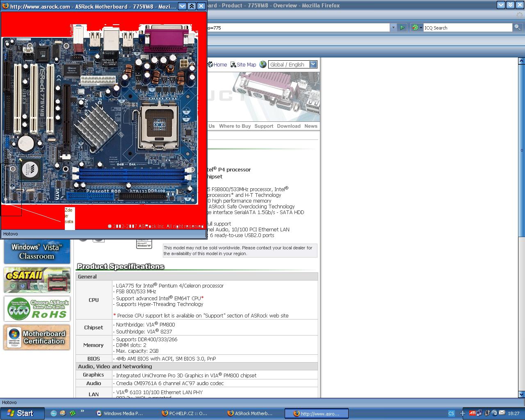Expand the Quick Launch overflow chevron
This screenshot has width=525, height=420.
pyautogui.click(x=82, y=411)
